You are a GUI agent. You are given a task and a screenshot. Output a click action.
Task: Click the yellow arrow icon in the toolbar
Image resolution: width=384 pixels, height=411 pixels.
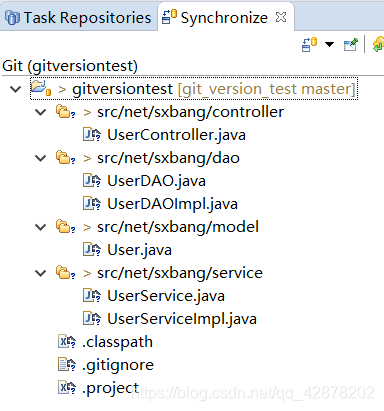[x=378, y=44]
